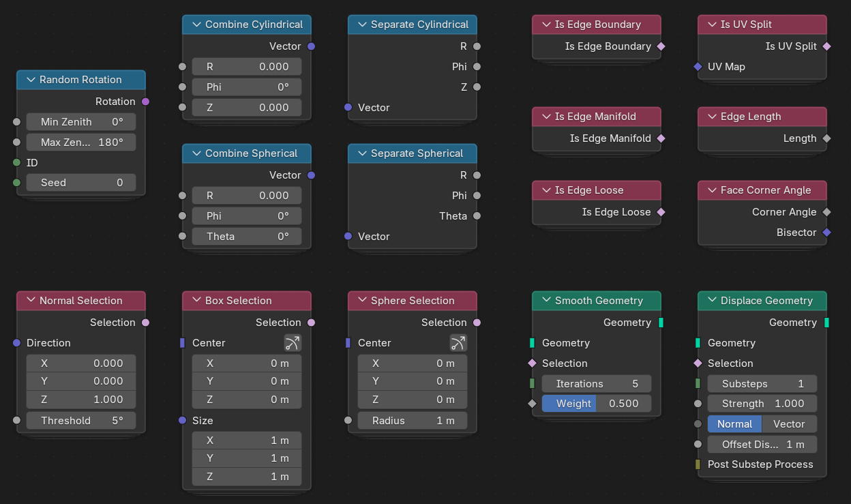Collapse the Separate Spherical node
This screenshot has width=851, height=504.
(362, 153)
